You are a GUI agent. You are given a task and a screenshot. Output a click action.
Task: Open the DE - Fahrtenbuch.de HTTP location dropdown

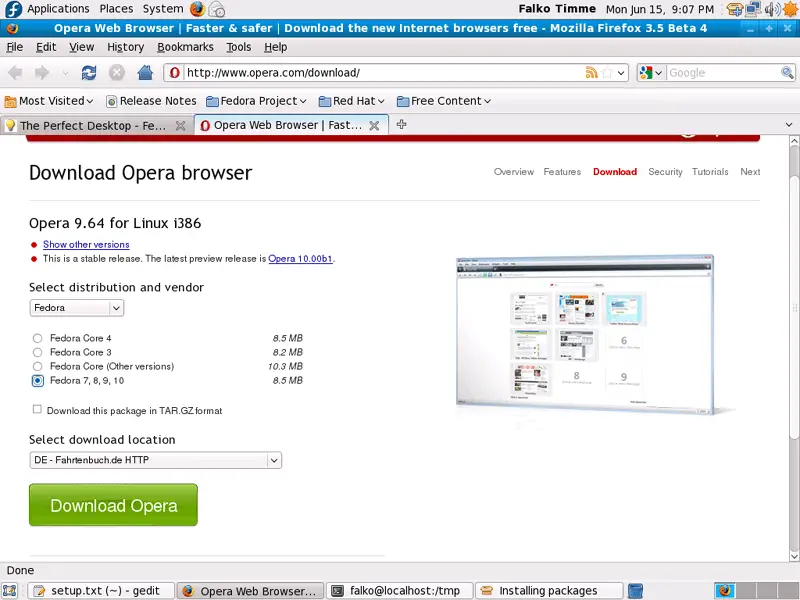(156, 460)
